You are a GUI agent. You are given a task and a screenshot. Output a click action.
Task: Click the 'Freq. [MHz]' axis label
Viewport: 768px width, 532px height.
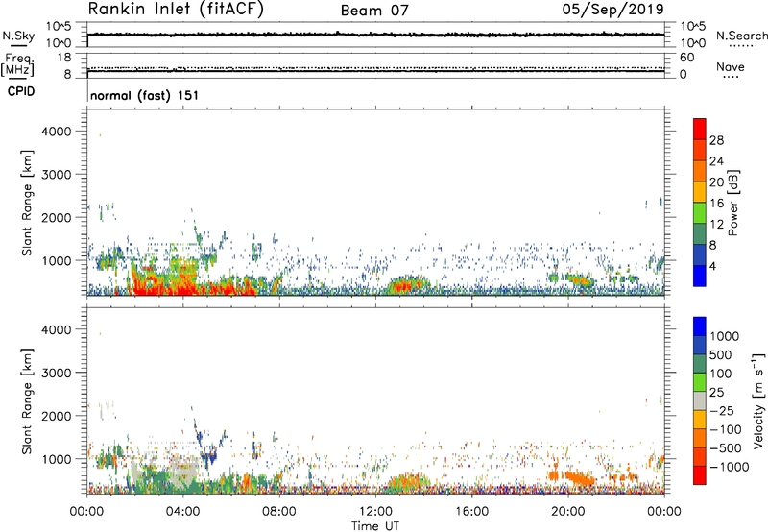[17, 65]
